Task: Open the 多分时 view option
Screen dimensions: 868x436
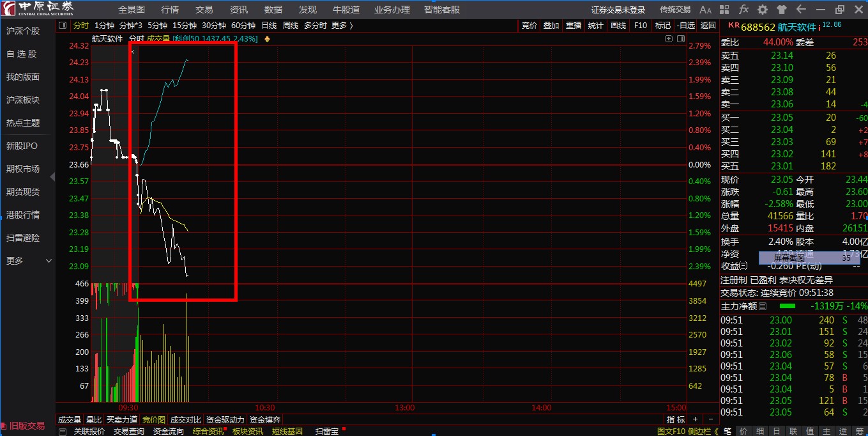Action: point(316,26)
